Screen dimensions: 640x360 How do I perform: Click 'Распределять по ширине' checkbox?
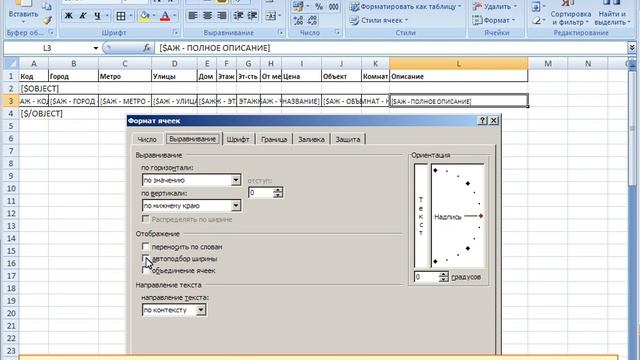[145, 219]
